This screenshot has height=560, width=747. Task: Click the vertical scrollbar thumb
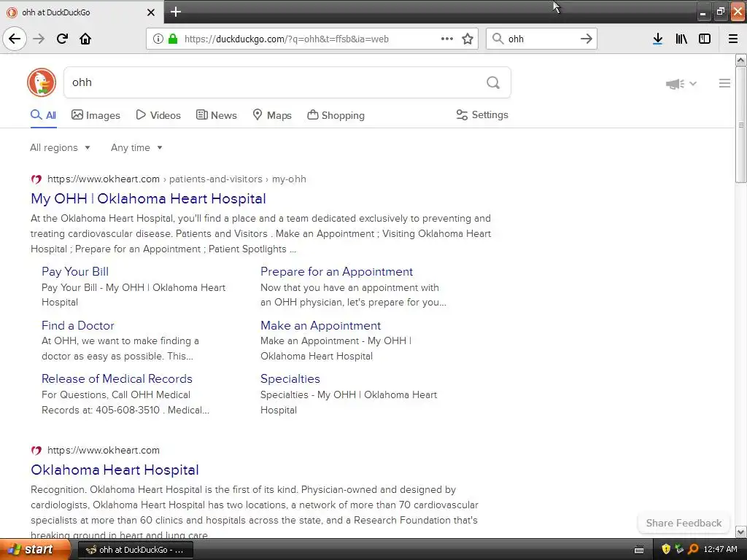740,124
